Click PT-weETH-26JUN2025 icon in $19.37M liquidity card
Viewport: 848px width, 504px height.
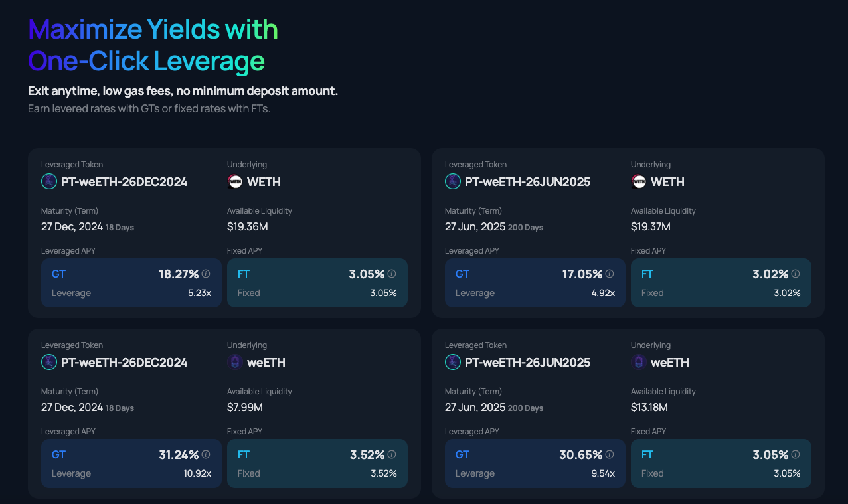pyautogui.click(x=452, y=181)
